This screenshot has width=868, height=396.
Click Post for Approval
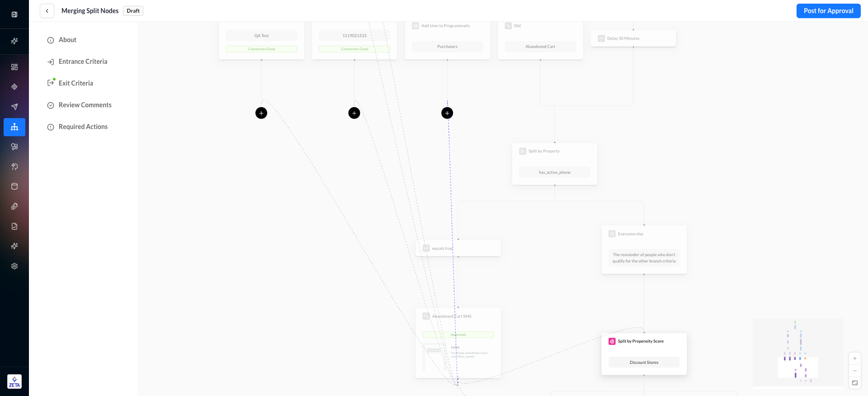tap(828, 11)
